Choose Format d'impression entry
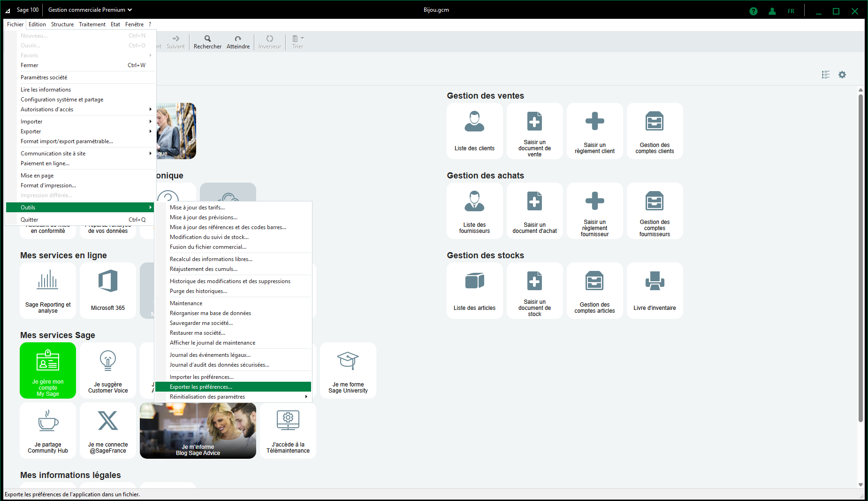This screenshot has height=501, width=868. (81, 185)
